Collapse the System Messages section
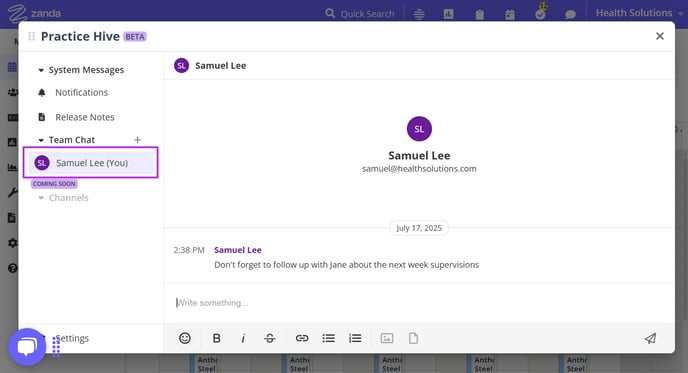 click(x=41, y=70)
